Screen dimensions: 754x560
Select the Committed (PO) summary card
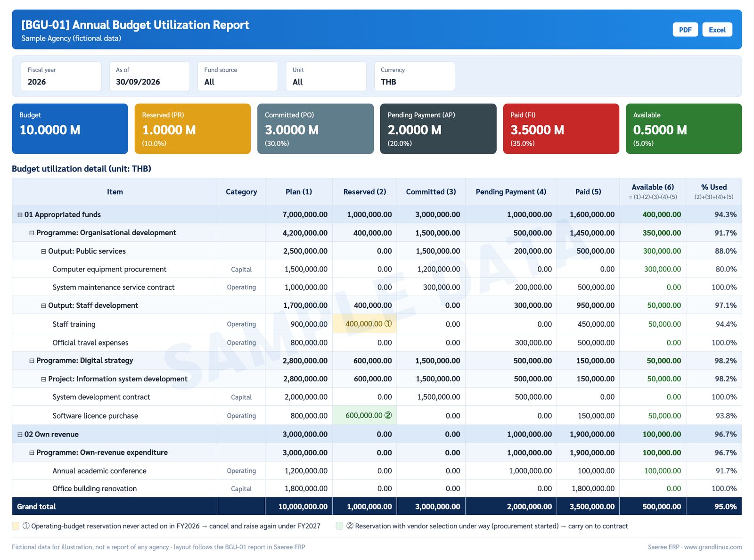coord(315,129)
